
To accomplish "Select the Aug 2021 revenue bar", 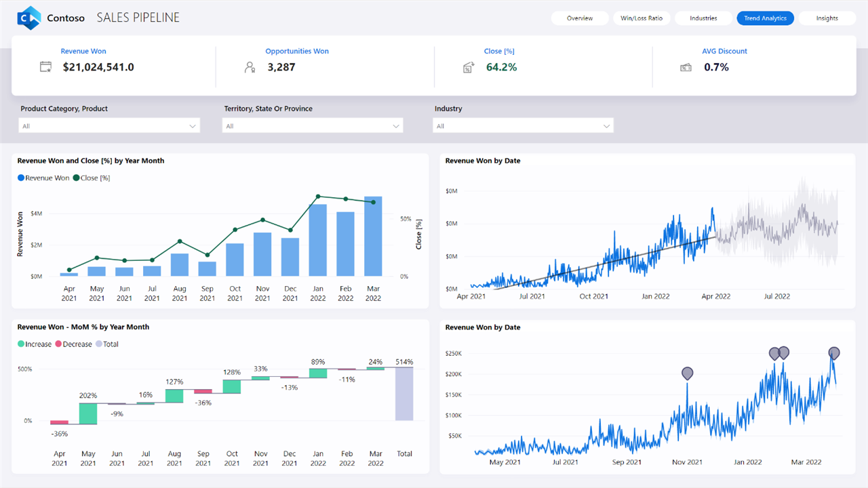I will (180, 264).
